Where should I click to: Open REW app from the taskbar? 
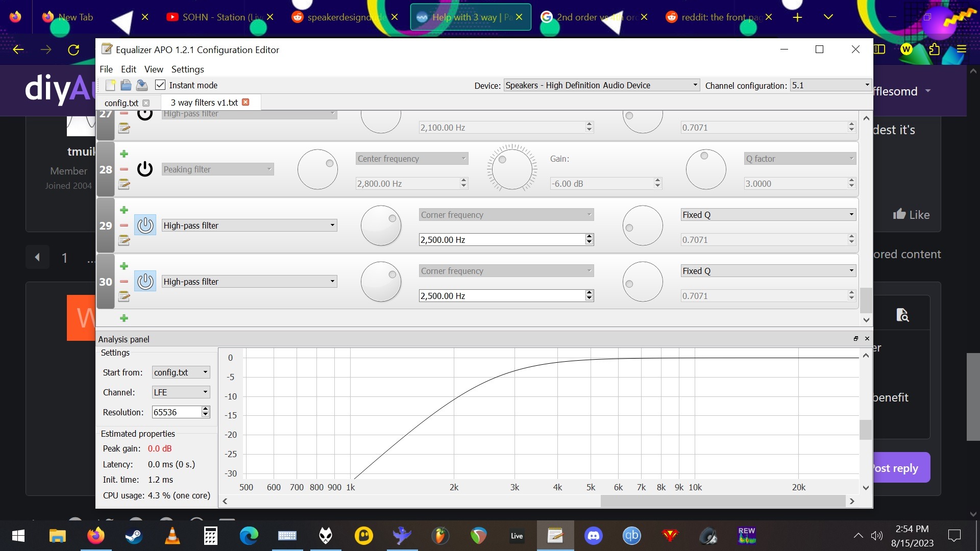coord(747,536)
